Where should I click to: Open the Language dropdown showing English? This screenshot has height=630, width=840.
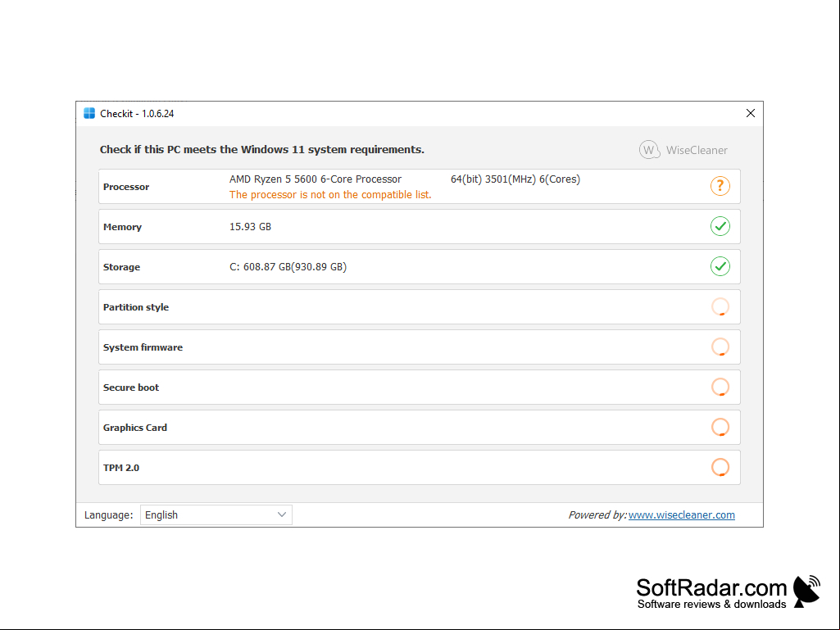[216, 514]
